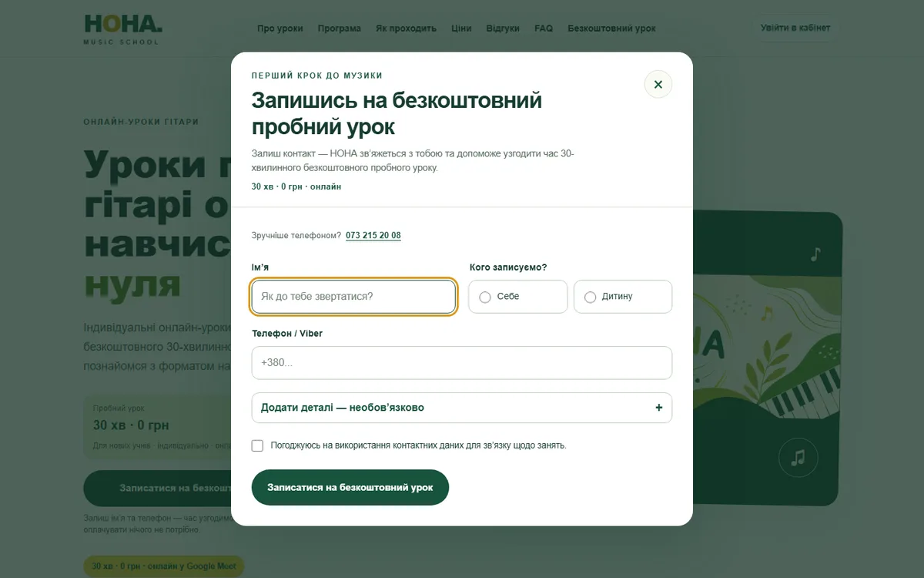The image size is (924, 578).
Task: Open Ціни in the navigation
Action: click(x=461, y=29)
